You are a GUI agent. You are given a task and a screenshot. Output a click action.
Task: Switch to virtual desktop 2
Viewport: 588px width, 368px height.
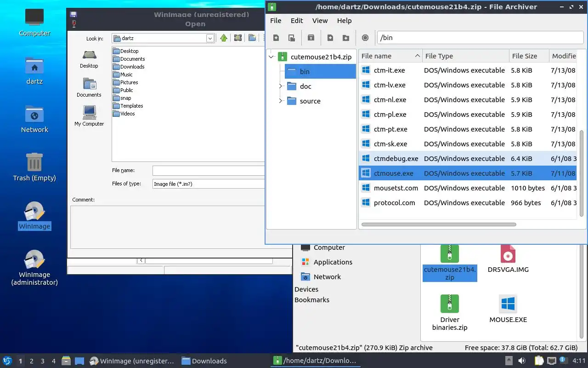click(x=32, y=361)
